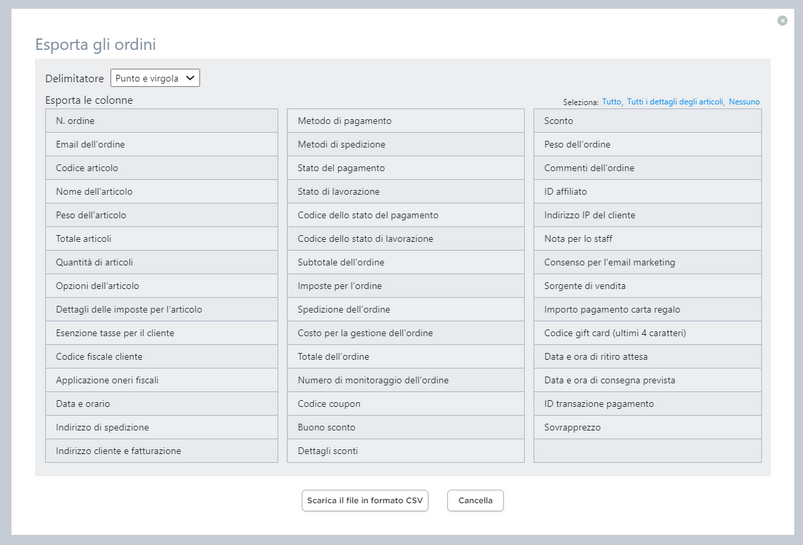Viewport: 803px width, 545px height.
Task: Toggle the Sovrapprezzo column
Action: click(x=647, y=427)
